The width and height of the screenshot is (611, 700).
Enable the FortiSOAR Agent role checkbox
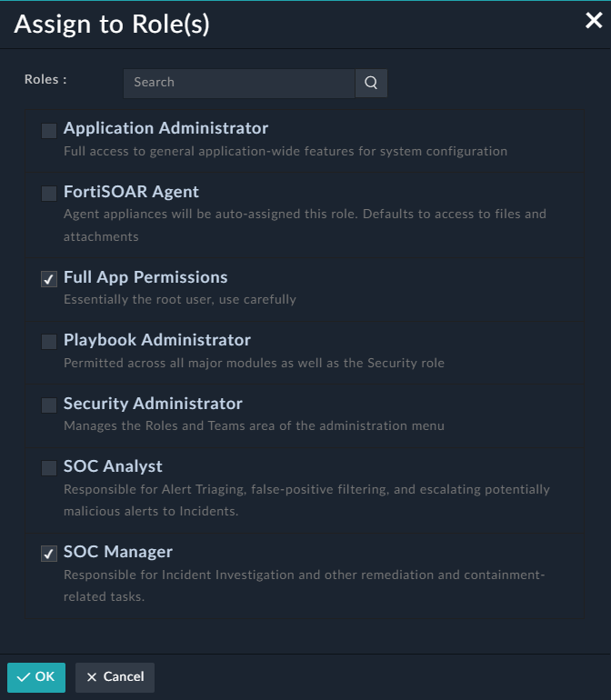tap(49, 194)
